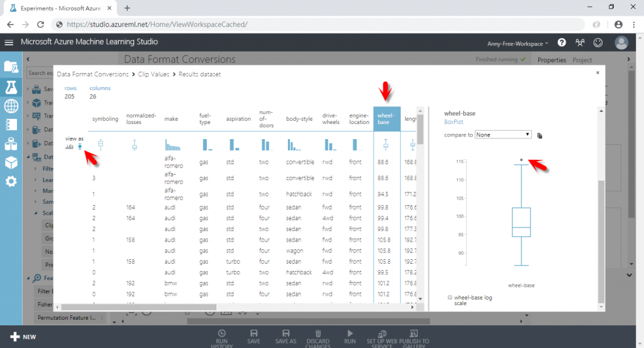Click make column histogram thumbnail
This screenshot has height=348, width=644.
[172, 145]
